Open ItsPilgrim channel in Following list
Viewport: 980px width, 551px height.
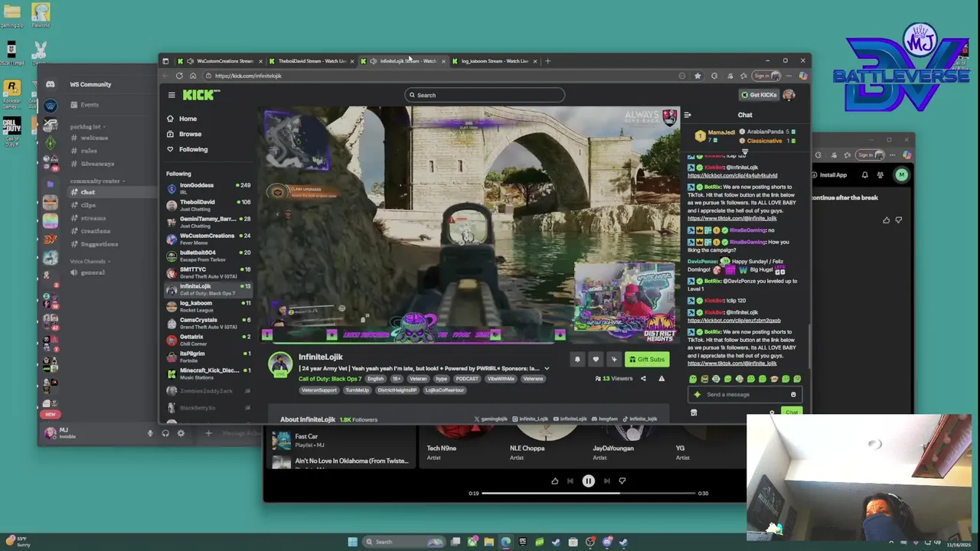[x=208, y=356]
